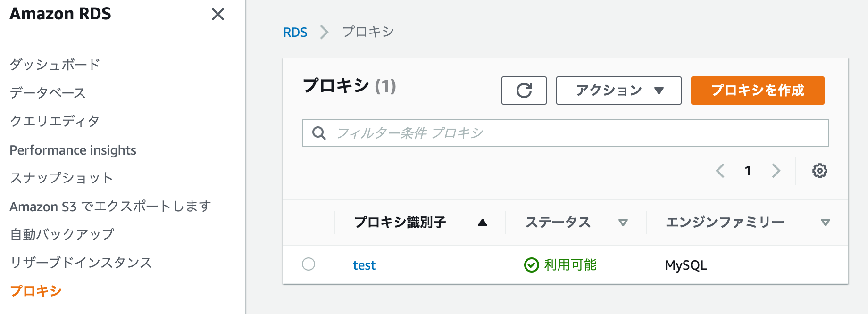Viewport: 868px width, 314px height.
Task: Go to next page with right arrow
Action: pyautogui.click(x=776, y=171)
